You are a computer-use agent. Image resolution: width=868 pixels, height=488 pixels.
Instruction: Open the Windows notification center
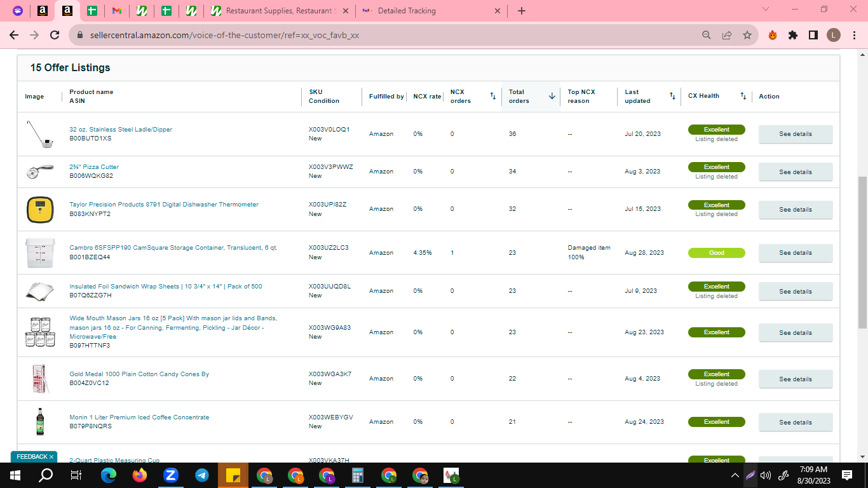[x=846, y=475]
